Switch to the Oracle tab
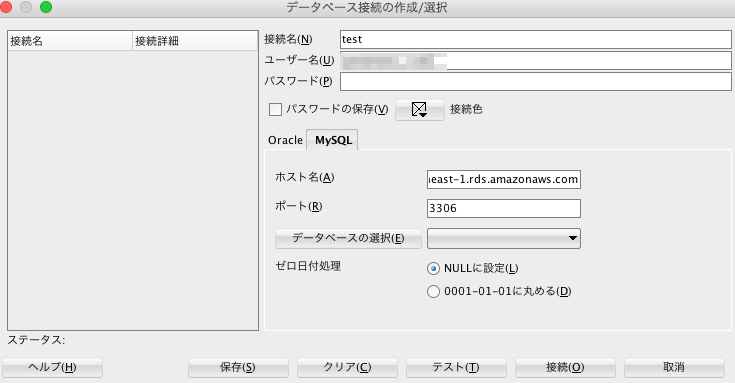This screenshot has height=383, width=735. tap(285, 140)
